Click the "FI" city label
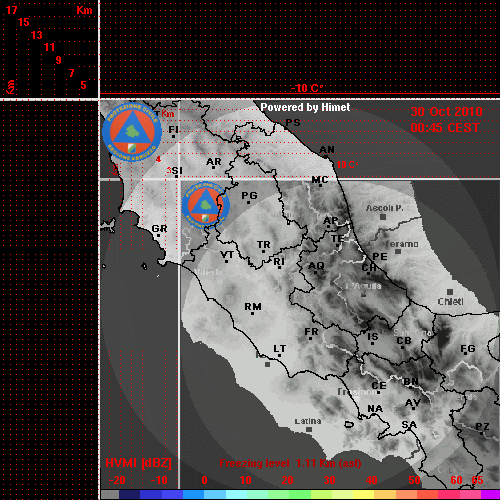 tap(173, 129)
